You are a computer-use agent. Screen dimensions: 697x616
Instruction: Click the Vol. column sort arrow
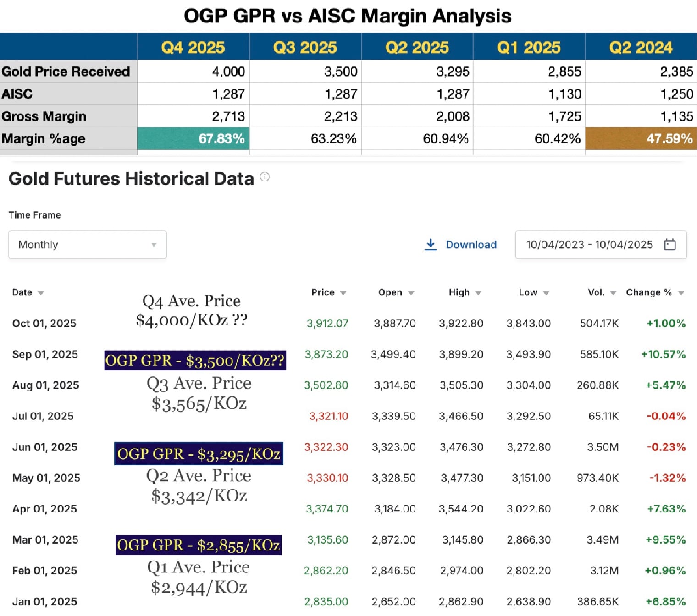pos(613,293)
